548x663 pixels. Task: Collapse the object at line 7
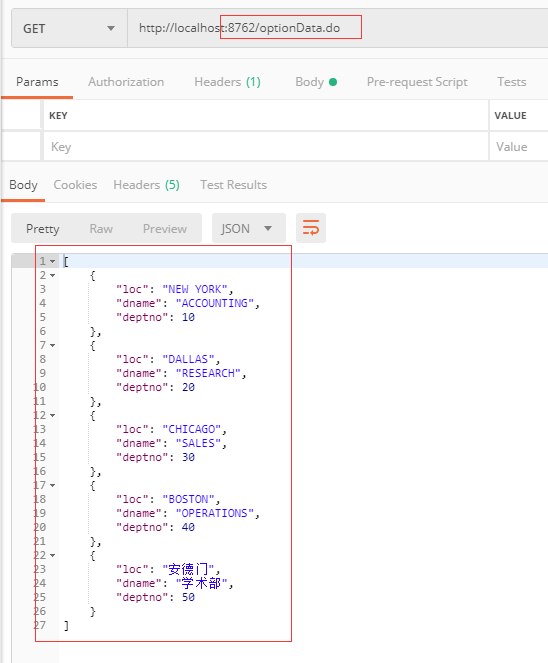pos(52,345)
